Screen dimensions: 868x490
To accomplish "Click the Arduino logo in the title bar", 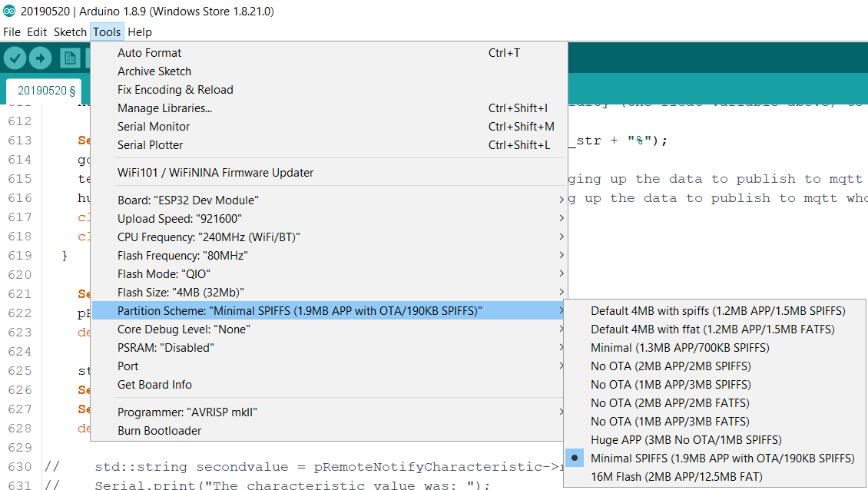I will pos(8,11).
